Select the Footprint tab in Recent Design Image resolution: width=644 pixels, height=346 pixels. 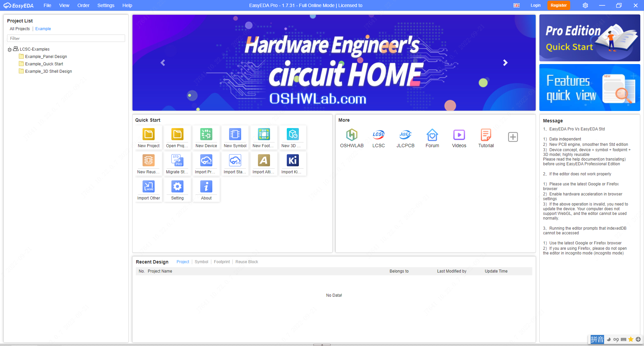(x=222, y=262)
